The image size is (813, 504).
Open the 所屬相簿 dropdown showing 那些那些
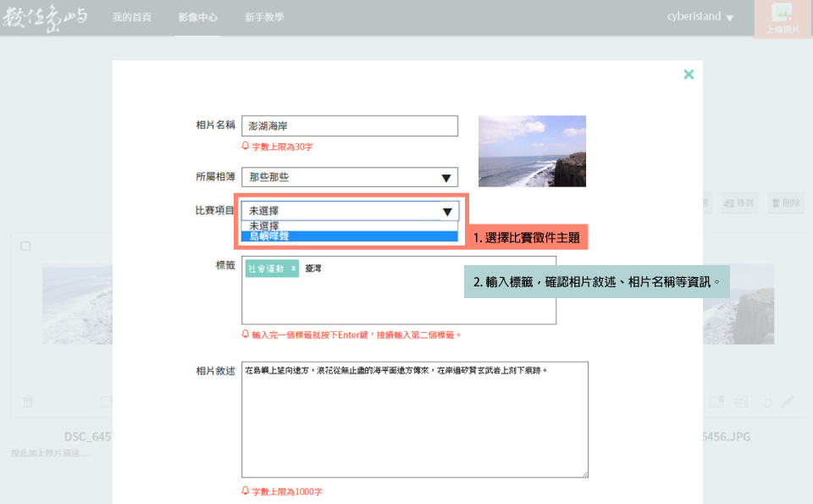tap(349, 177)
